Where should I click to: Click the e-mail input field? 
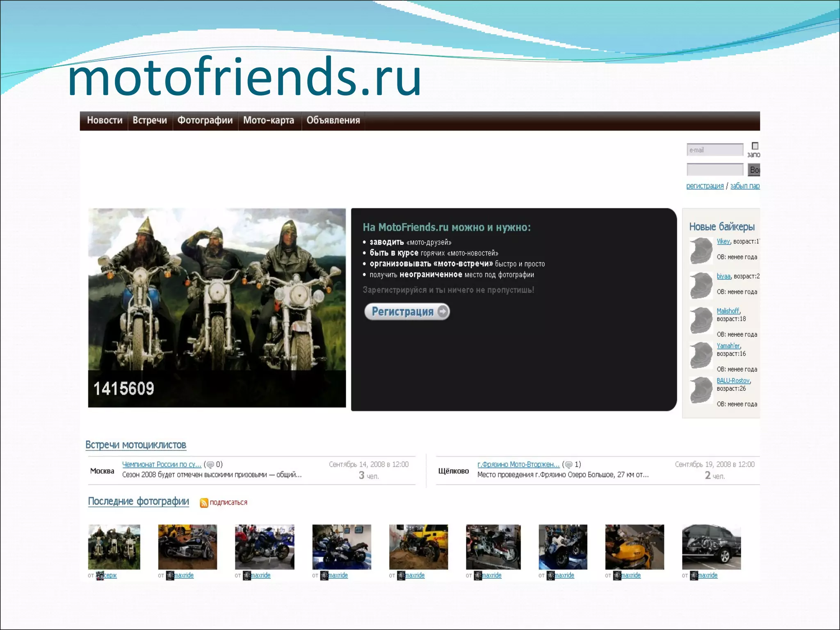click(x=715, y=150)
